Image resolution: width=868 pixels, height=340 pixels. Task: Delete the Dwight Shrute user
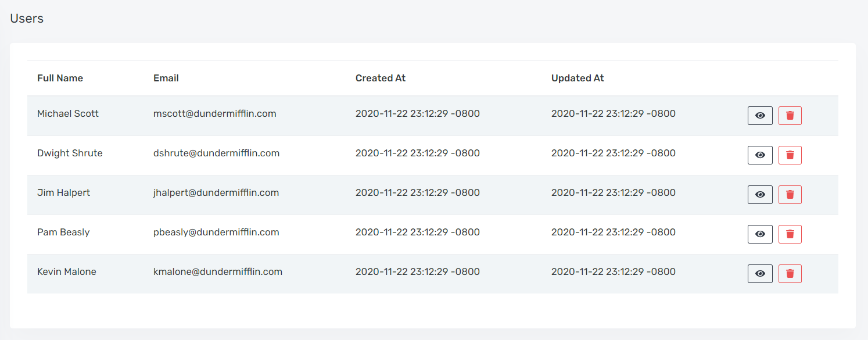coord(790,155)
